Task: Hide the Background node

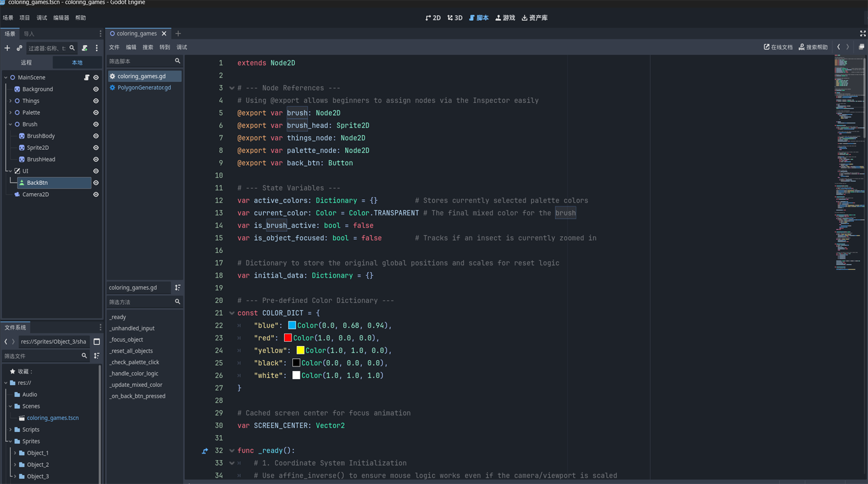Action: (x=96, y=90)
